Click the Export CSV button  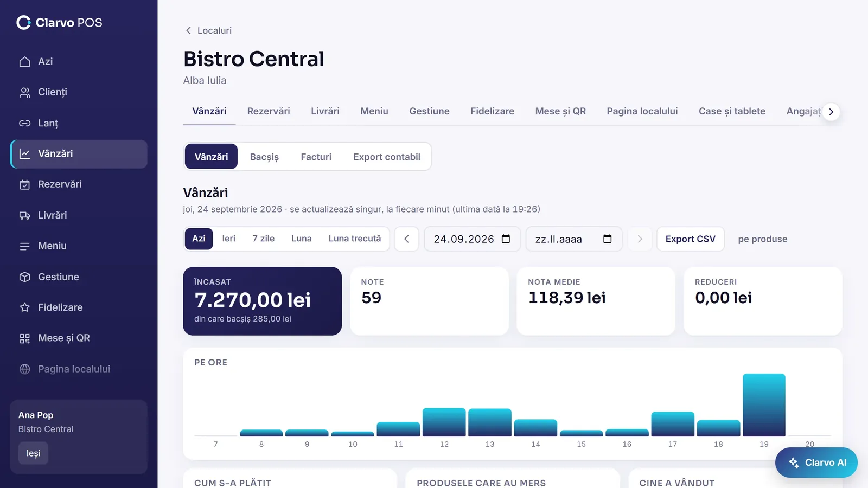(691, 239)
